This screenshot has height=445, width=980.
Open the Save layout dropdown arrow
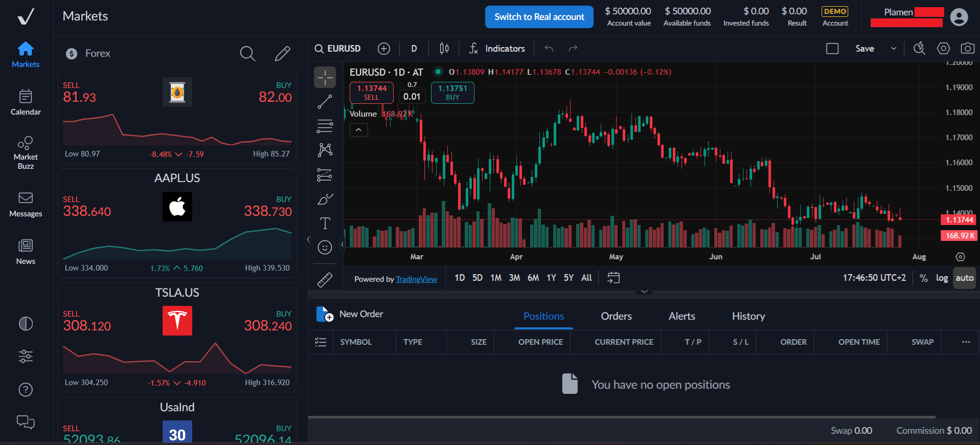click(x=894, y=49)
